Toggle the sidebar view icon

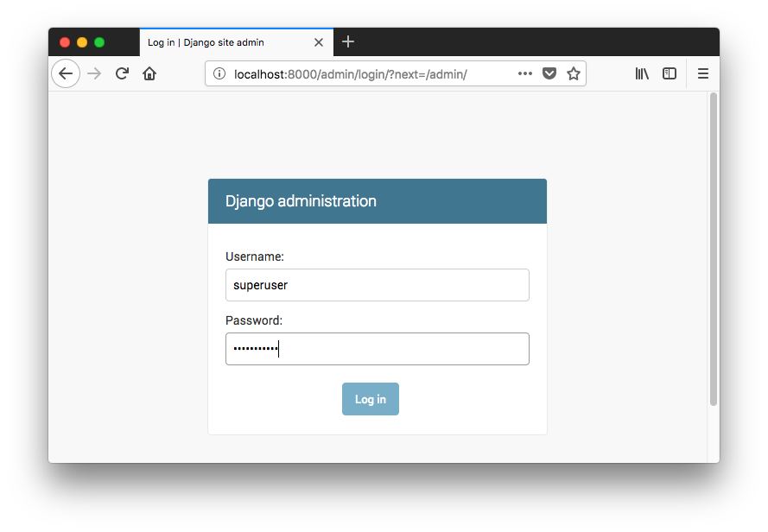(669, 73)
